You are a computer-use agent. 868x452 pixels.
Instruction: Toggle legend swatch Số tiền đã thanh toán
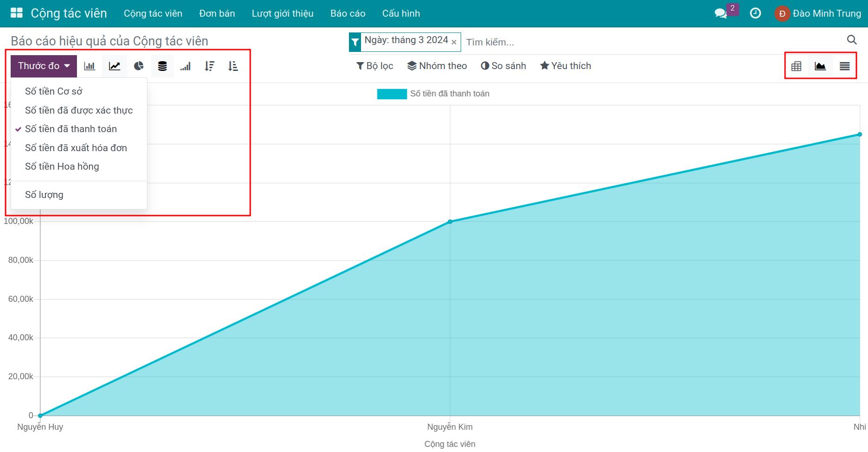[x=392, y=94]
